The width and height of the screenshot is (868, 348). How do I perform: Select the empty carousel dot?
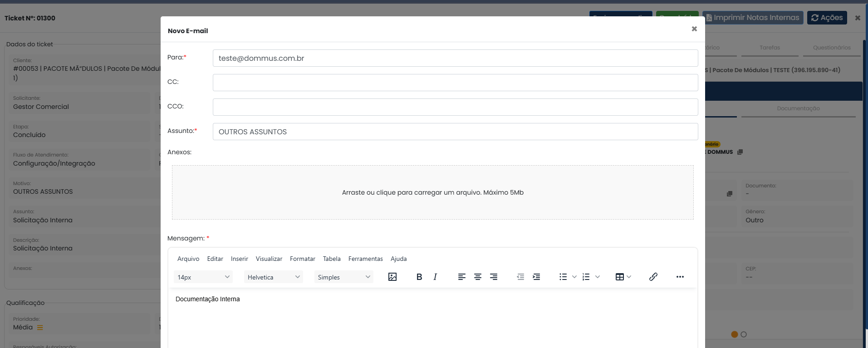[x=744, y=334]
